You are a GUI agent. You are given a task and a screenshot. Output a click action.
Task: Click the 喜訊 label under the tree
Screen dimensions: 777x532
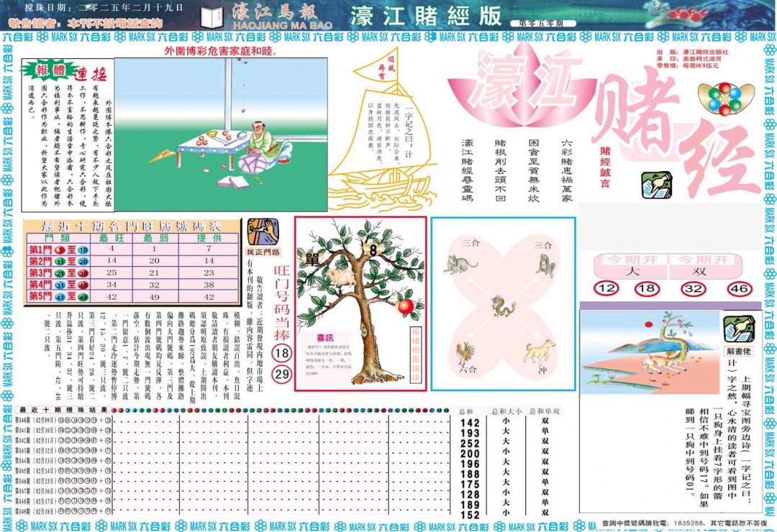pos(325,337)
